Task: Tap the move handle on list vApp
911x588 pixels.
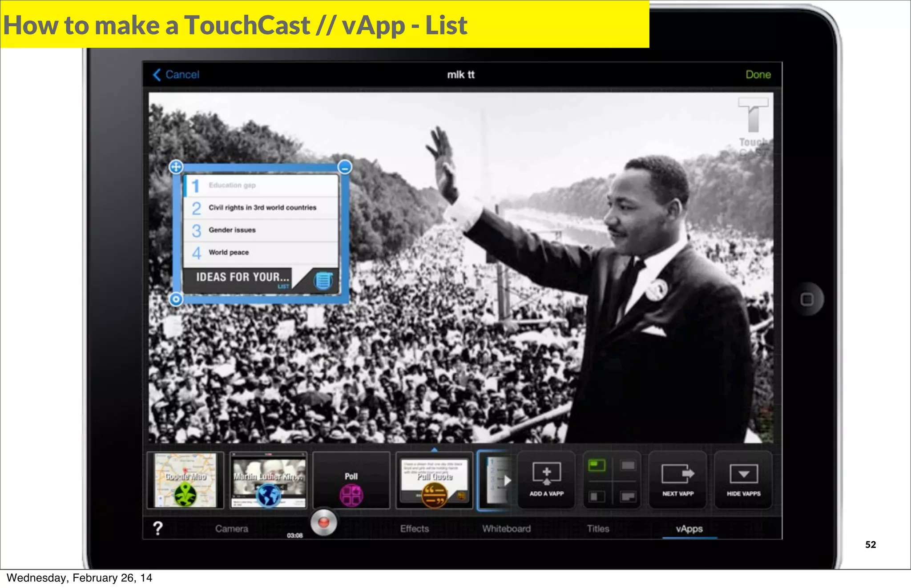Action: [x=176, y=167]
